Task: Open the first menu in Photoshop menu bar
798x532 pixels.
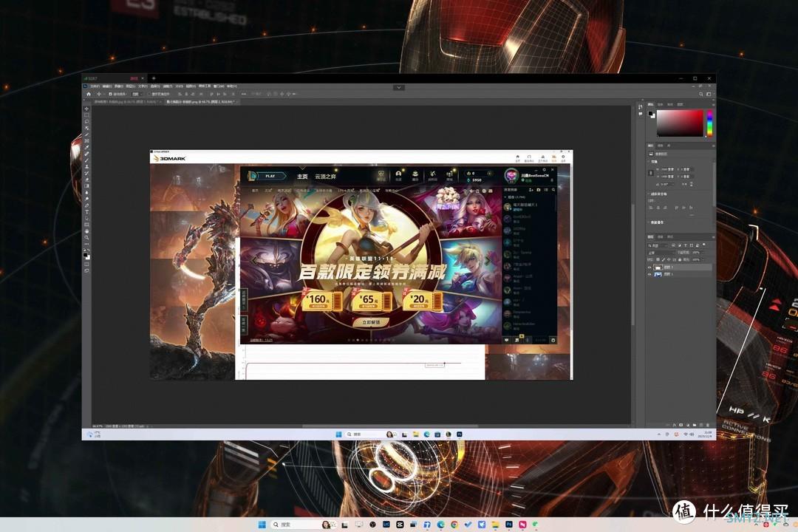Action: pos(95,86)
